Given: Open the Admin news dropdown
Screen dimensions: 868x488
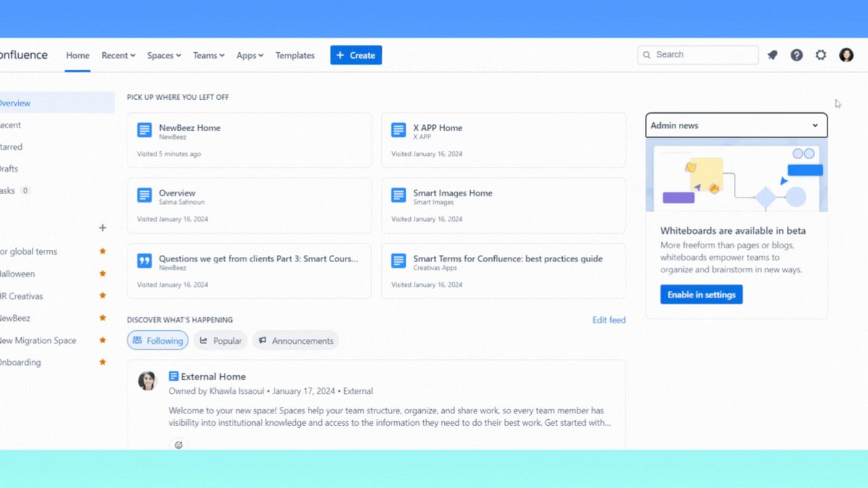Looking at the screenshot, I should (736, 125).
